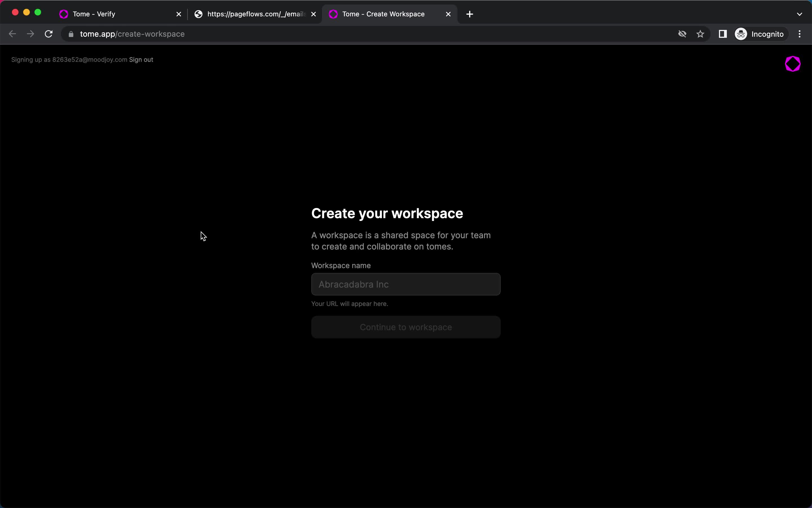
Task: Select the Tome - Create Workspace tab
Action: click(x=390, y=14)
